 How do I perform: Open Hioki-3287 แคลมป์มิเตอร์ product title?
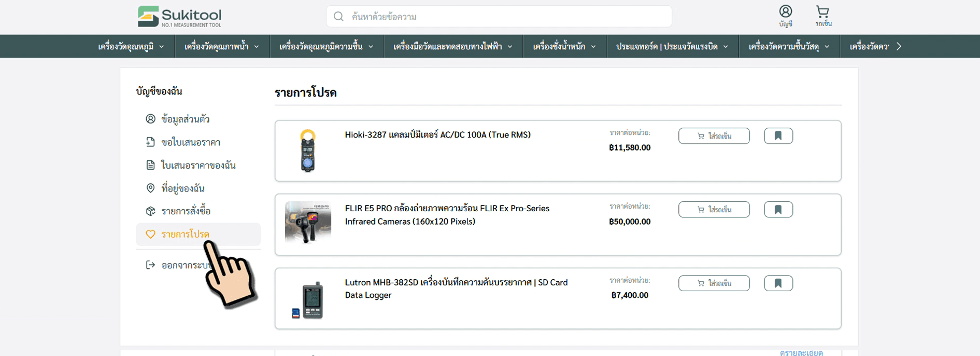pyautogui.click(x=438, y=135)
